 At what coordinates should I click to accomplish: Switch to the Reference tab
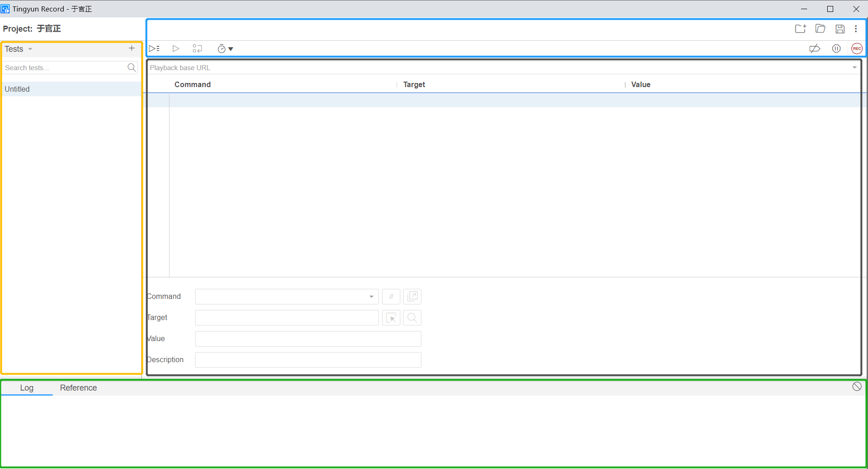point(78,388)
